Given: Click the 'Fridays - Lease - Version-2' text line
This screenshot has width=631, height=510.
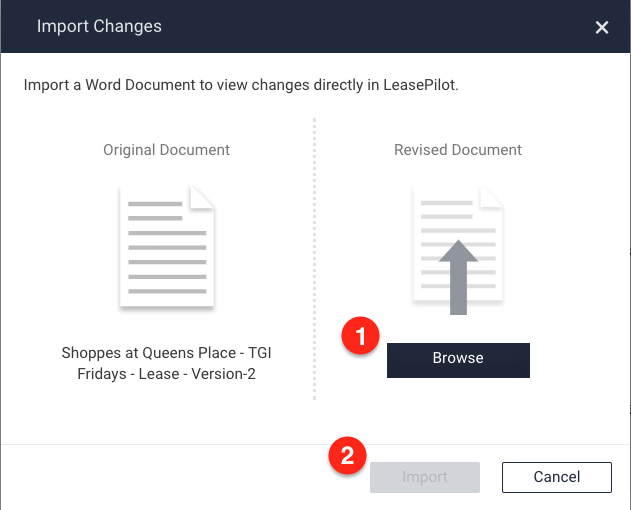Looking at the screenshot, I should [x=166, y=373].
